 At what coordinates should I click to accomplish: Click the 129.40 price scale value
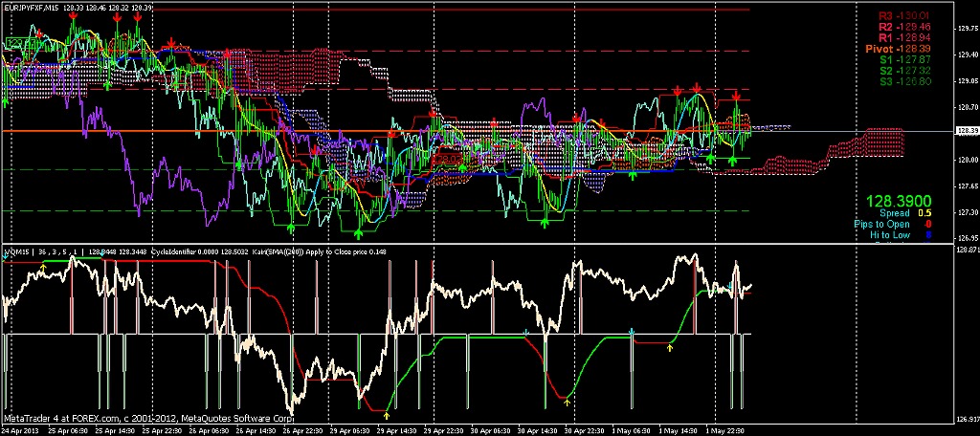click(967, 54)
